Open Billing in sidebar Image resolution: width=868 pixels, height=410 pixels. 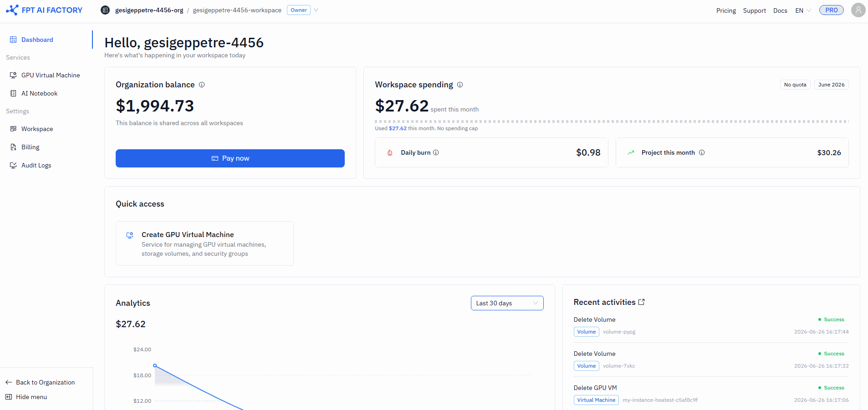46,147
